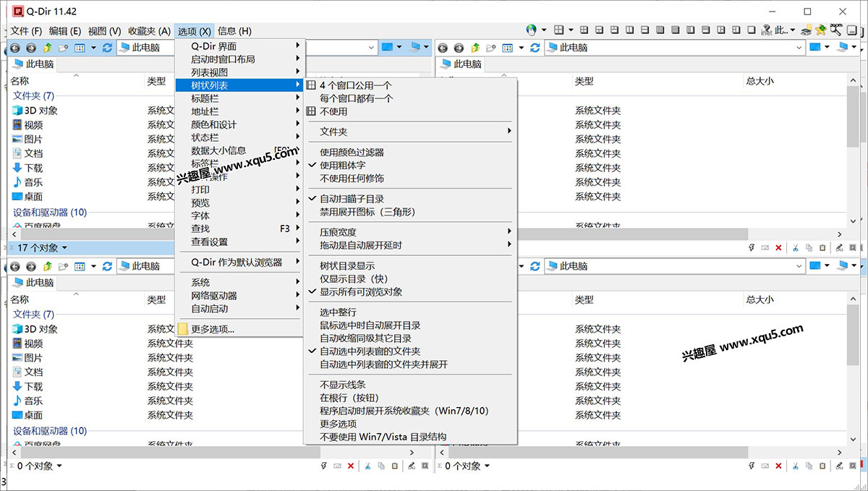Refresh the top-right pane
Screen dimensions: 868x491
click(535, 48)
